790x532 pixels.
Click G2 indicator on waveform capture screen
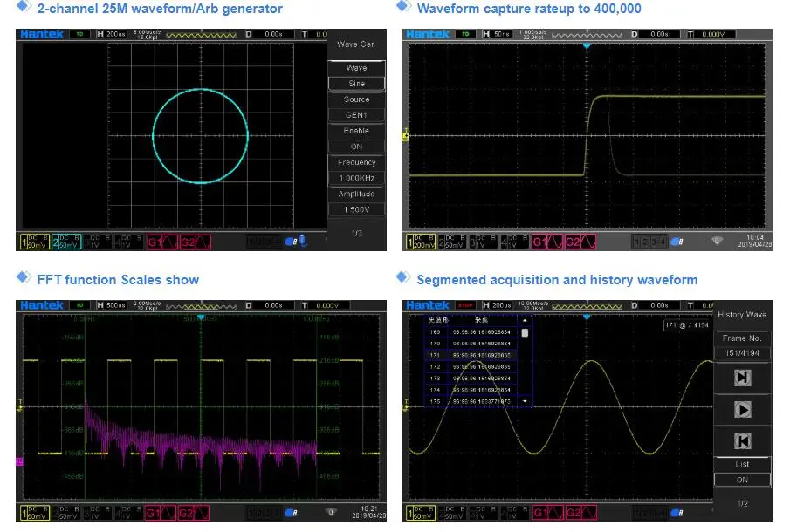580,242
